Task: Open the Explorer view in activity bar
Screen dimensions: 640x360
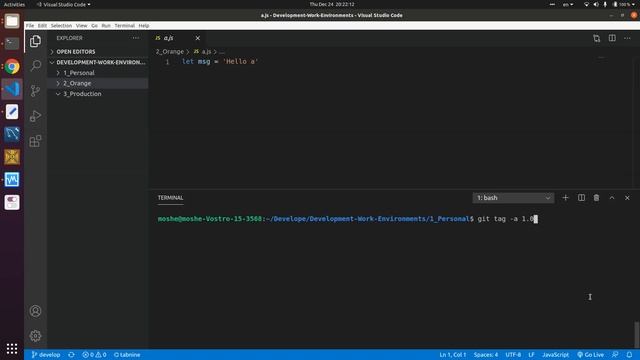Action: click(36, 41)
